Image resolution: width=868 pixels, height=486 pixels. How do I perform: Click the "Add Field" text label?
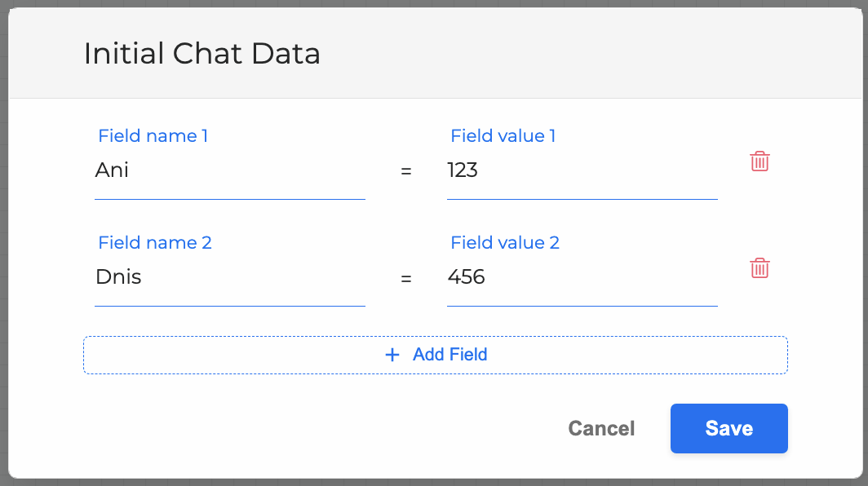[x=449, y=355]
